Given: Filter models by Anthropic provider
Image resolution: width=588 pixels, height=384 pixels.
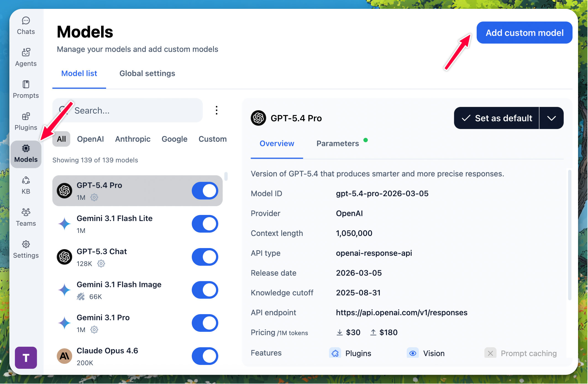Looking at the screenshot, I should [133, 139].
